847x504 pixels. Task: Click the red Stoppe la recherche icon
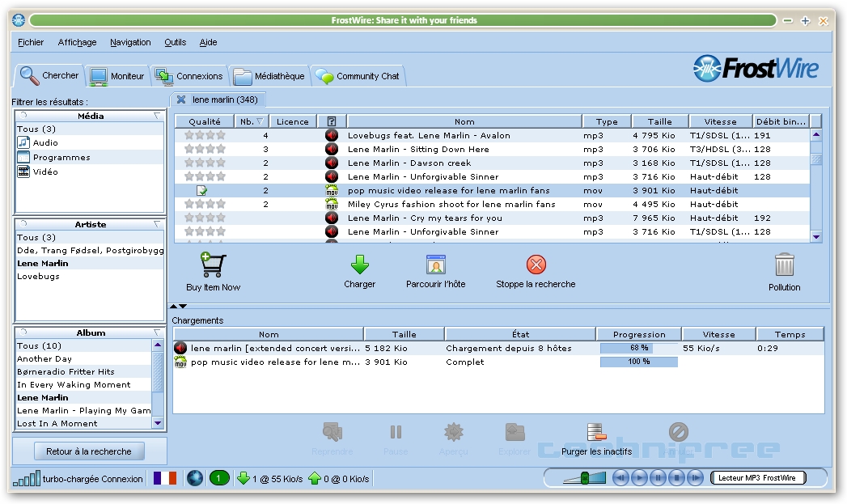(x=536, y=265)
